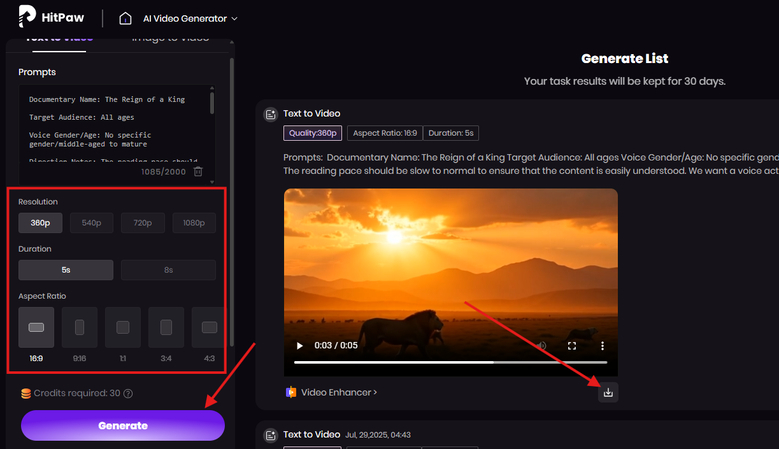The image size is (779, 449).
Task: Seek using the video progress bar
Action: coord(451,363)
